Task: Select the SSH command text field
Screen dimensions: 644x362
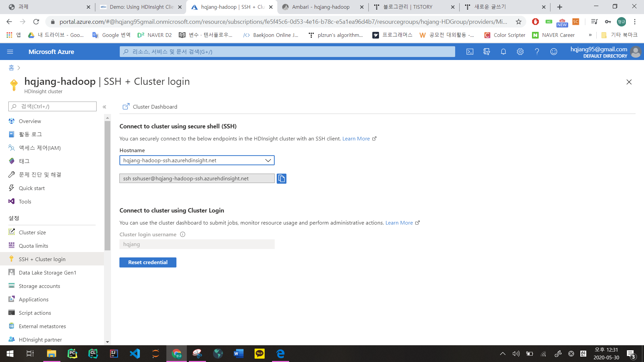Action: 197,178
